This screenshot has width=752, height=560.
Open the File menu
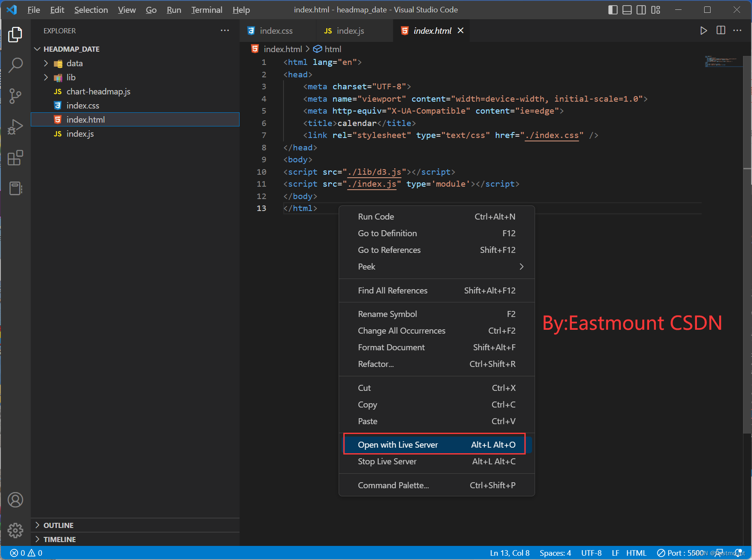(34, 10)
